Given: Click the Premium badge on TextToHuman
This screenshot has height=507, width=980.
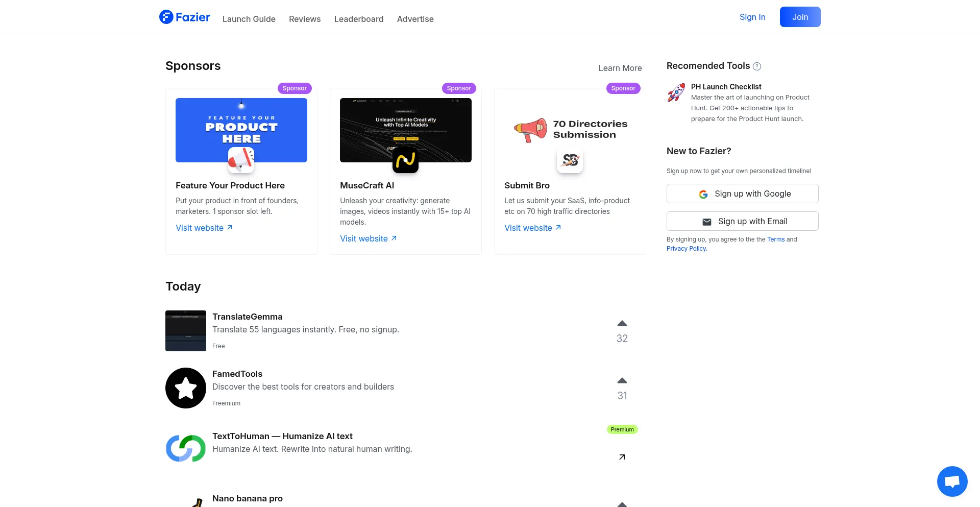Looking at the screenshot, I should pos(622,429).
